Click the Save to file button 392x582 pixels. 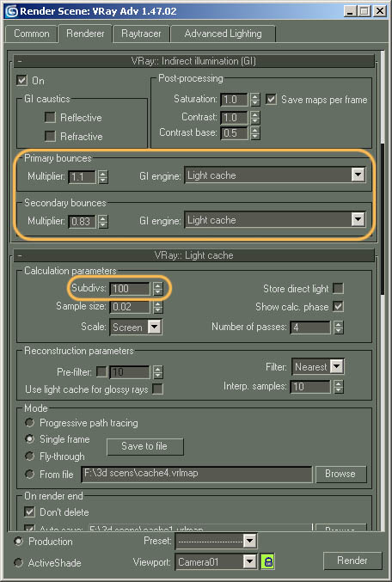coord(144,446)
